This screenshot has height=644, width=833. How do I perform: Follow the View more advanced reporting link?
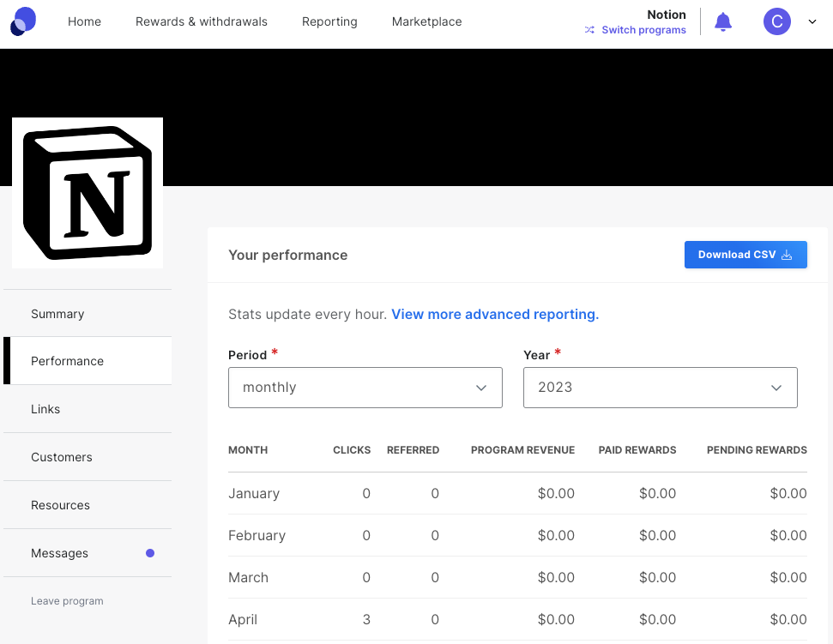click(495, 315)
